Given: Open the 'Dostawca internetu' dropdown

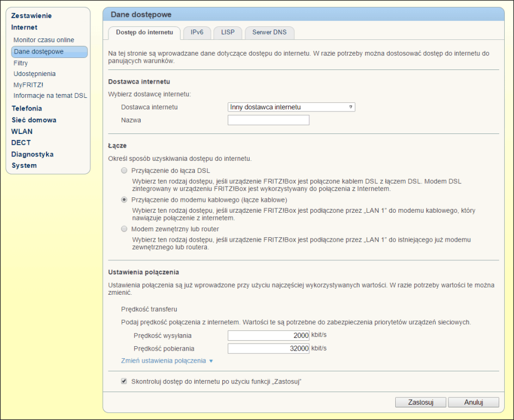Looking at the screenshot, I should click(x=291, y=107).
